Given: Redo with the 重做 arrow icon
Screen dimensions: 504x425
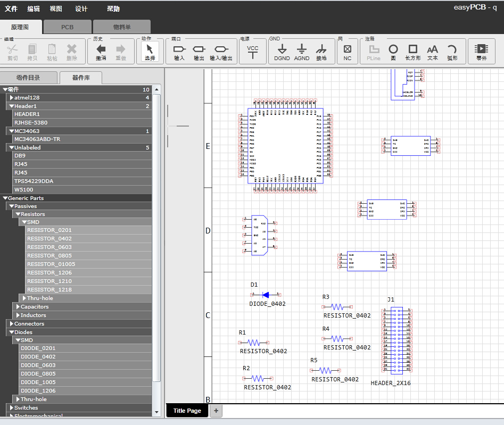Looking at the screenshot, I should click(120, 49).
